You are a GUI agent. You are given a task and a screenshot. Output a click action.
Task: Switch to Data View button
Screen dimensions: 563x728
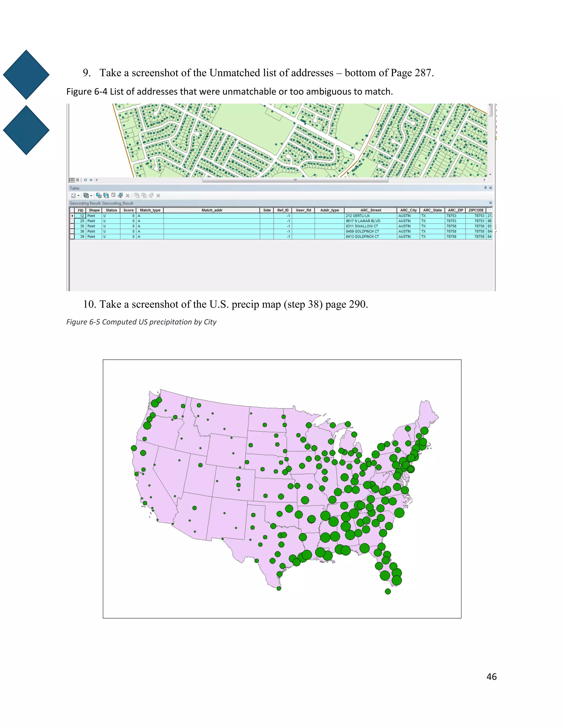(72, 180)
